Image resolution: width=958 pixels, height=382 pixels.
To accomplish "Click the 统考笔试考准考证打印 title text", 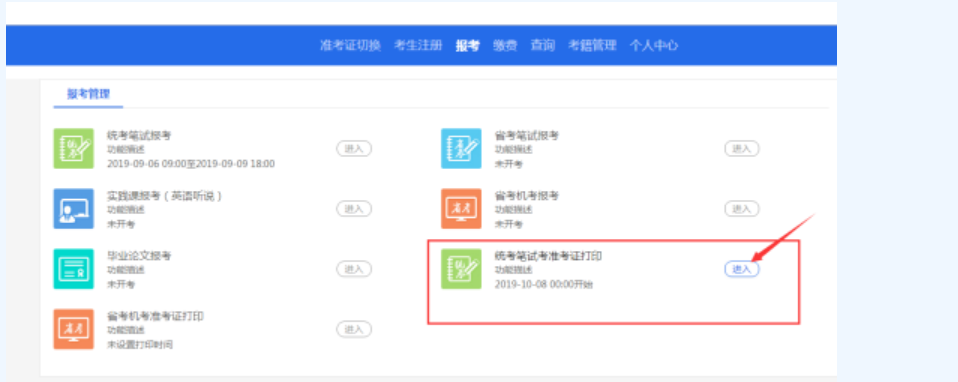I will (548, 255).
